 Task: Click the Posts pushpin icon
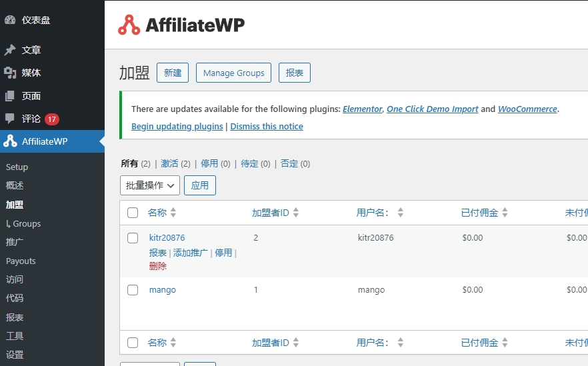(x=10, y=50)
